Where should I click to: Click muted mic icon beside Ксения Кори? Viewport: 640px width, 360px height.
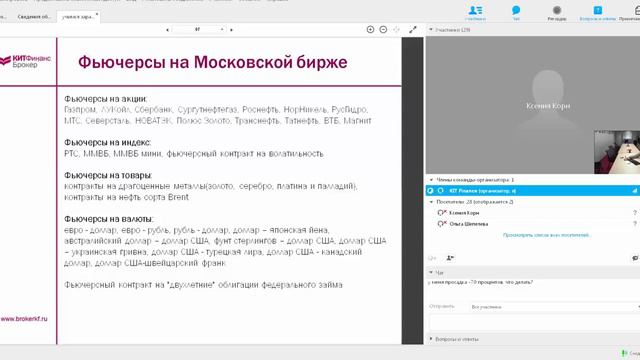click(x=442, y=213)
